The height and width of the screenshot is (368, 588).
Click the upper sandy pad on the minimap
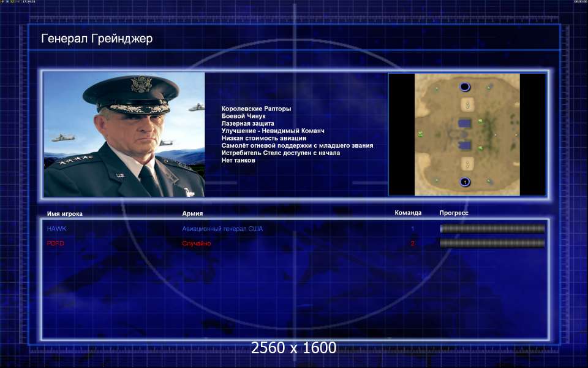[x=467, y=104]
